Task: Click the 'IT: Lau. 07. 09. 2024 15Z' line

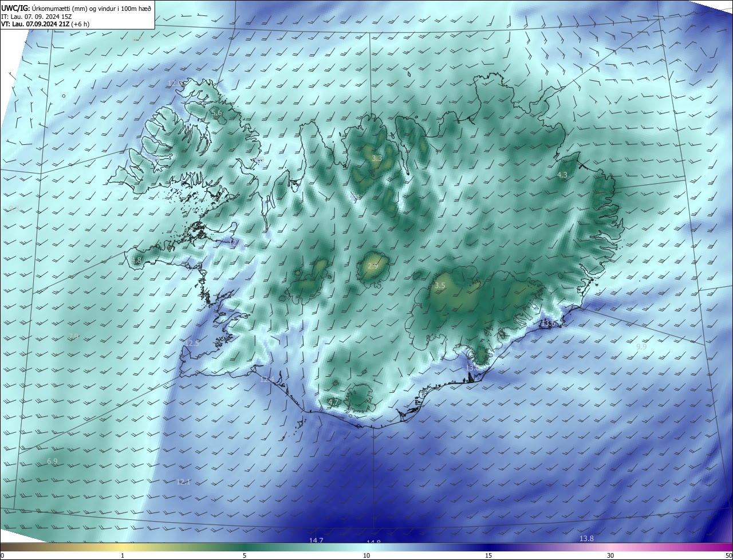Action: (36, 17)
